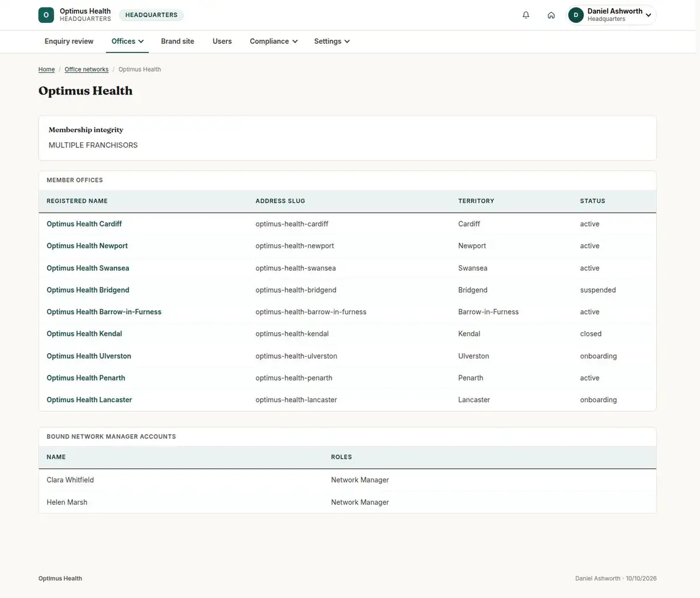The image size is (700, 598).
Task: Open Optimus Health Penarth office
Action: point(86,378)
